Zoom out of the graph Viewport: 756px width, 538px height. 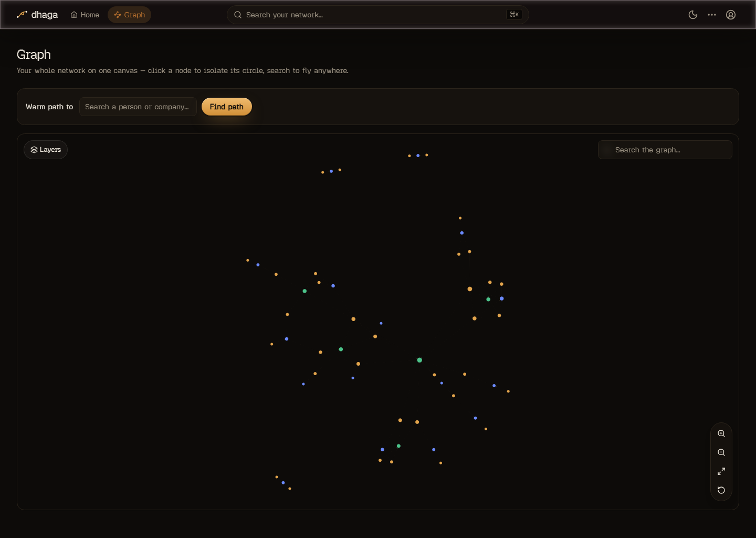pos(721,452)
